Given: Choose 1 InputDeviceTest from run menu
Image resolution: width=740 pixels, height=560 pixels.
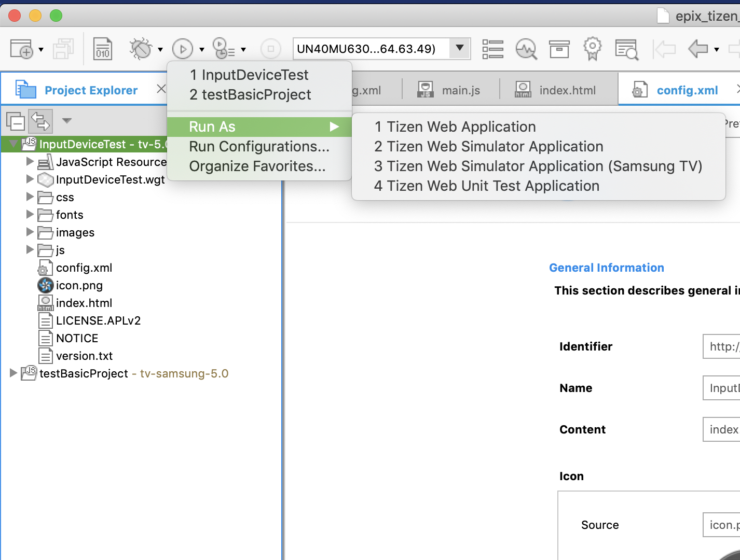Looking at the screenshot, I should pyautogui.click(x=259, y=75).
